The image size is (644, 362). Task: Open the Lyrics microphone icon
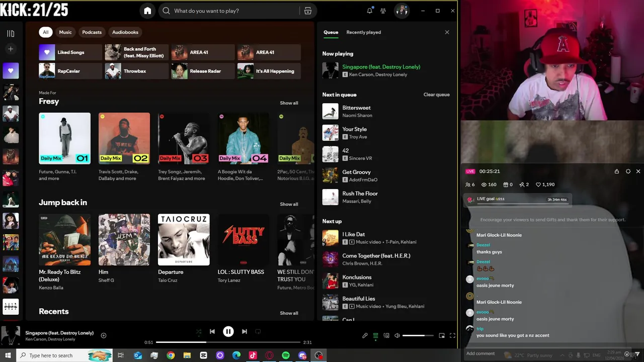[365, 335]
